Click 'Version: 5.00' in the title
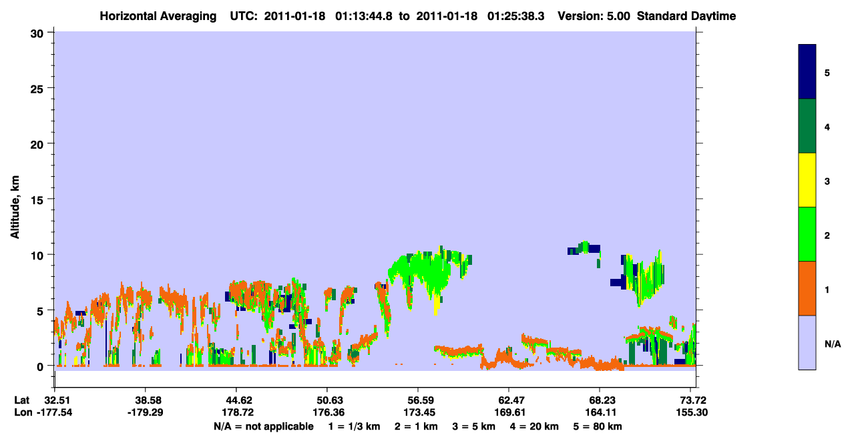Viewport: 868px width, 445px height. coord(593,16)
